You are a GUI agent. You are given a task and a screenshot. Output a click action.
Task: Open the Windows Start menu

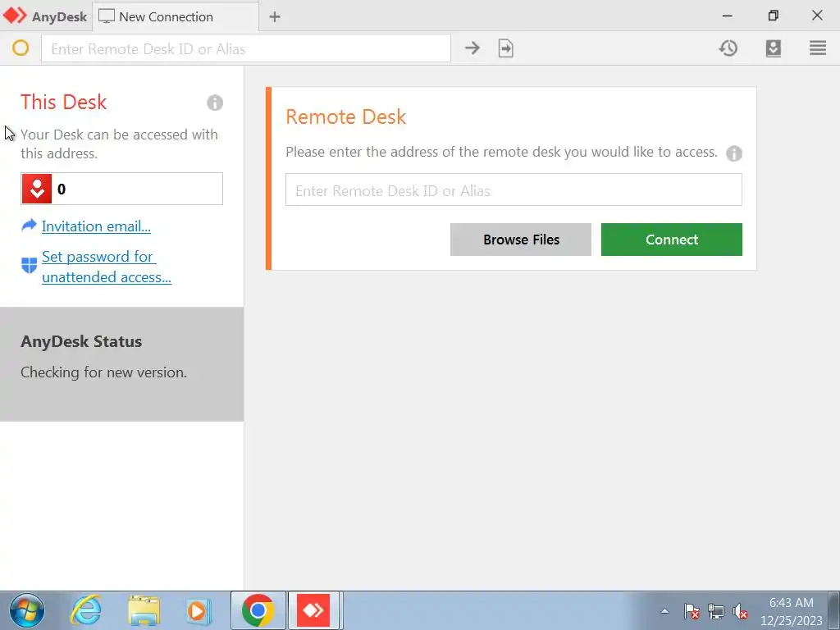tap(27, 610)
